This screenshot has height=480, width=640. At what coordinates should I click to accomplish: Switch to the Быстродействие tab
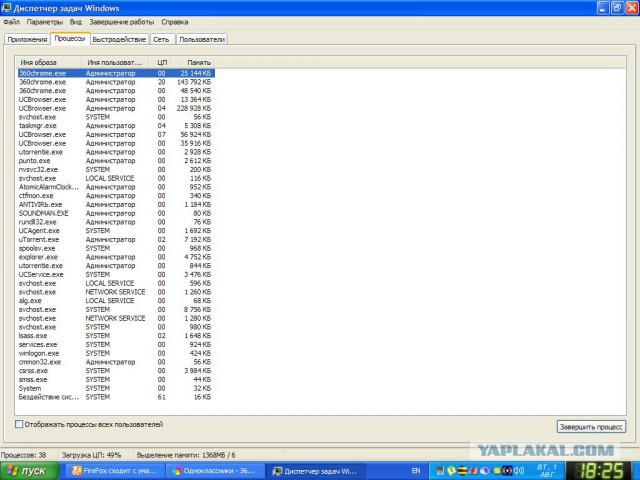coord(119,40)
